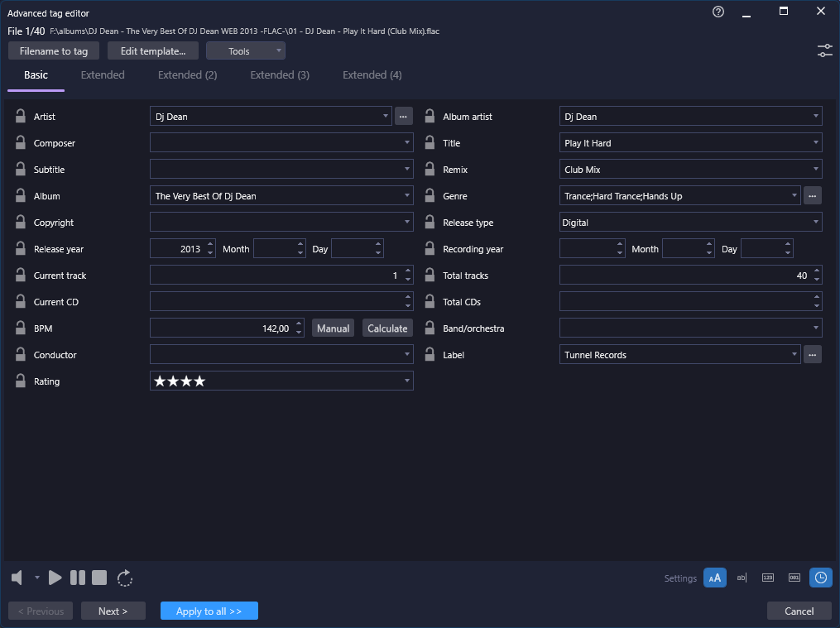Toggle the lock icon beside Subtitle

(x=21, y=169)
